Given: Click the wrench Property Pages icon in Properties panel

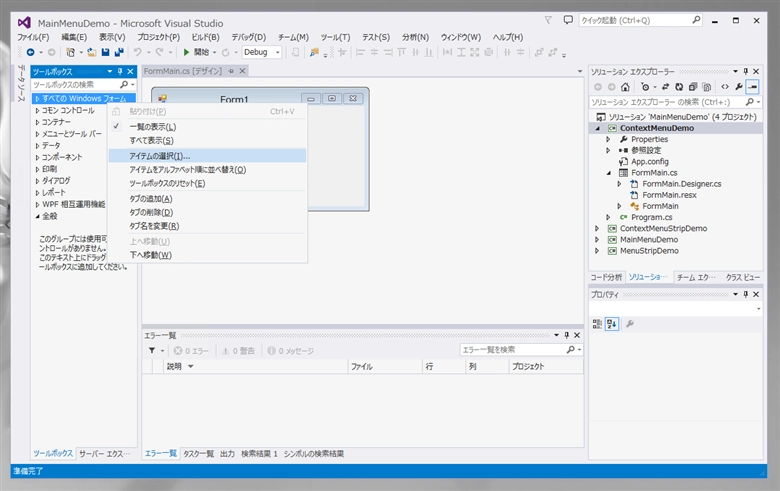Looking at the screenshot, I should pyautogui.click(x=630, y=324).
